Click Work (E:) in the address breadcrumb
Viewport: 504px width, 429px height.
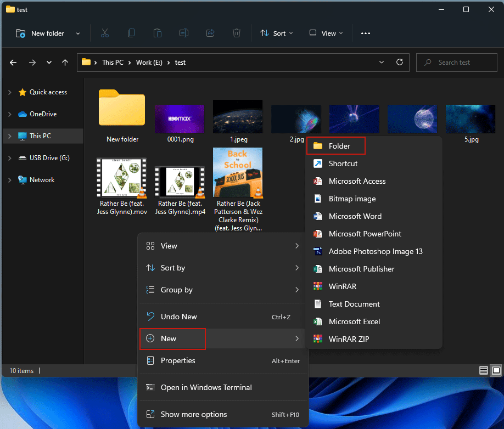click(x=149, y=63)
